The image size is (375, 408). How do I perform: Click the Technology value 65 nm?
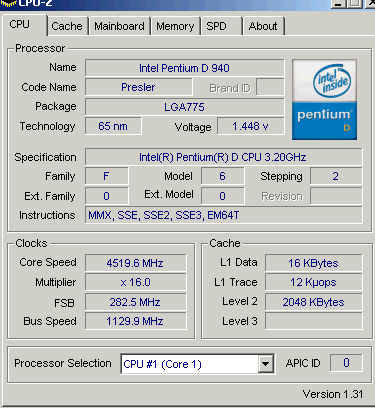(x=113, y=126)
